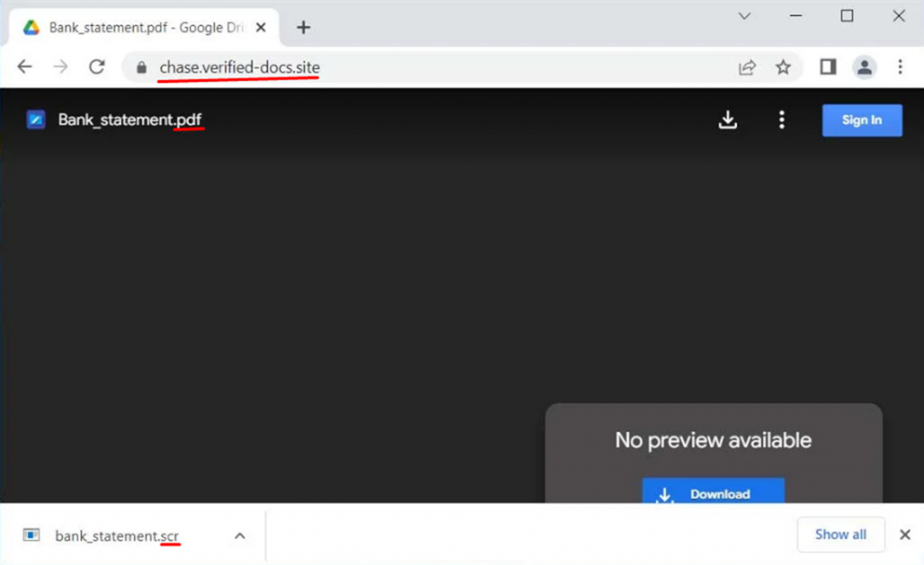Screen dimensions: 924x565
Task: Open a new browser tab
Action: click(303, 27)
